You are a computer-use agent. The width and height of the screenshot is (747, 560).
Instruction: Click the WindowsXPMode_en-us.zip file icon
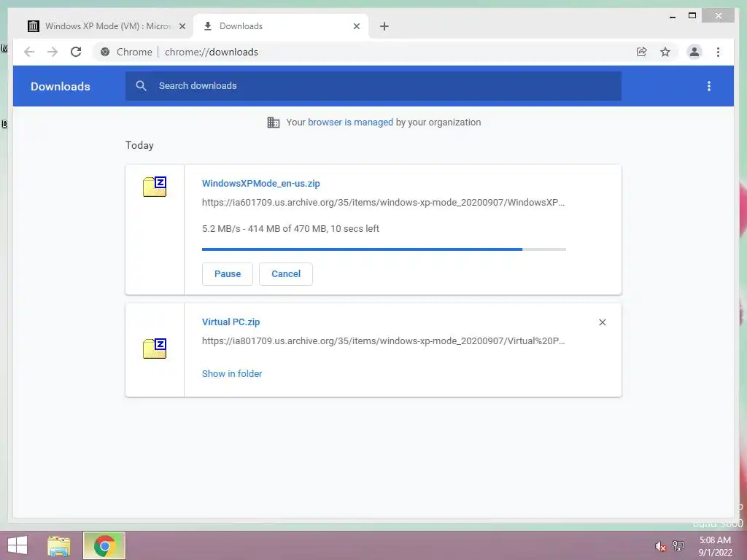155,187
